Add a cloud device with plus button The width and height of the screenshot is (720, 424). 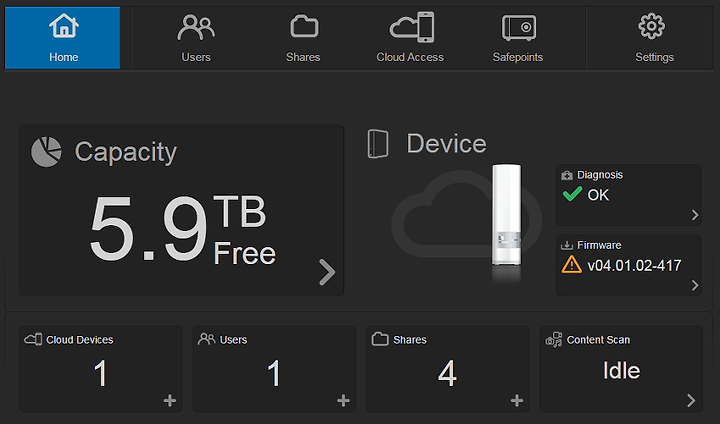click(x=169, y=401)
